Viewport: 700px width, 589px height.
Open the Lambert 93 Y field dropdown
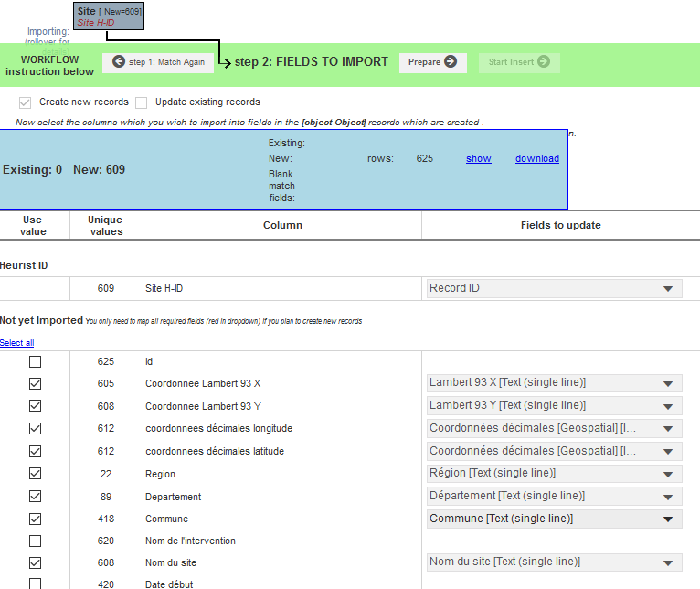555,405
